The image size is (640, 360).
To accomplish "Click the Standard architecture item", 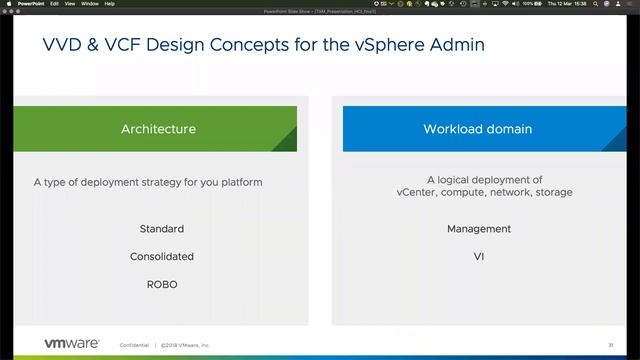I will point(162,229).
